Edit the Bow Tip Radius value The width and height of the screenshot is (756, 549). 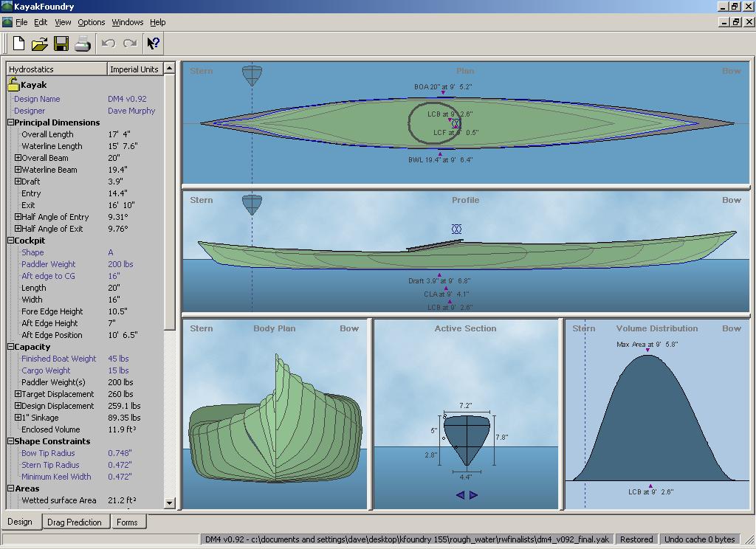[x=120, y=453]
